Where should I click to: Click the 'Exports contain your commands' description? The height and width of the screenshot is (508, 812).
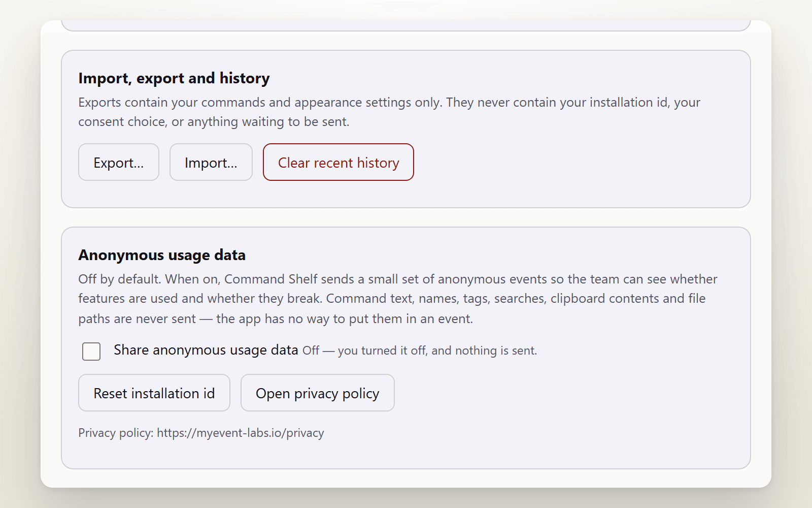pyautogui.click(x=389, y=112)
